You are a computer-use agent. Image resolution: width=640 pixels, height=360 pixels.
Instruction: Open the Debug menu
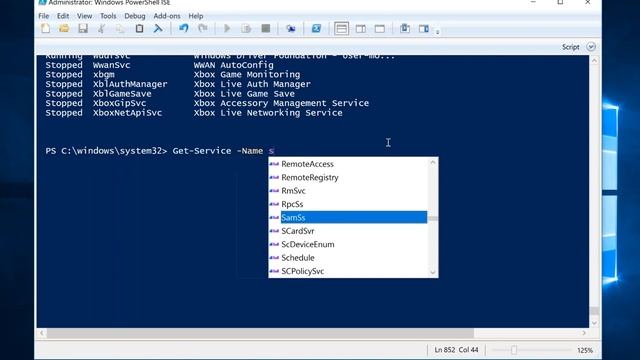[135, 16]
